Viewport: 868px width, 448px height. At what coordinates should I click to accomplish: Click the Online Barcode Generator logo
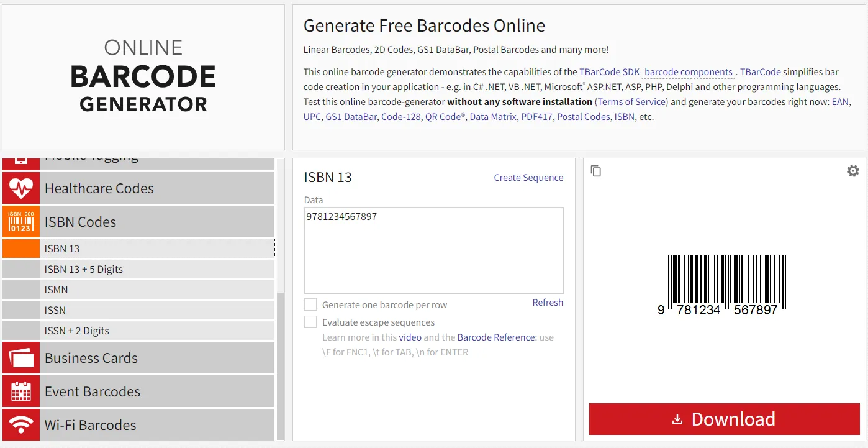[x=143, y=77]
